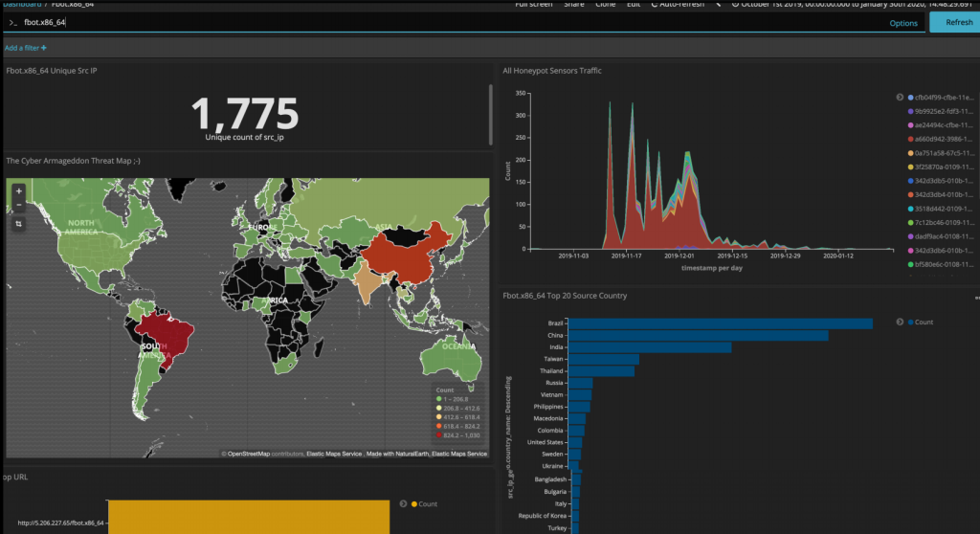
Task: Toggle 7c12bc46 sensor series in legend
Action: pyautogui.click(x=941, y=223)
